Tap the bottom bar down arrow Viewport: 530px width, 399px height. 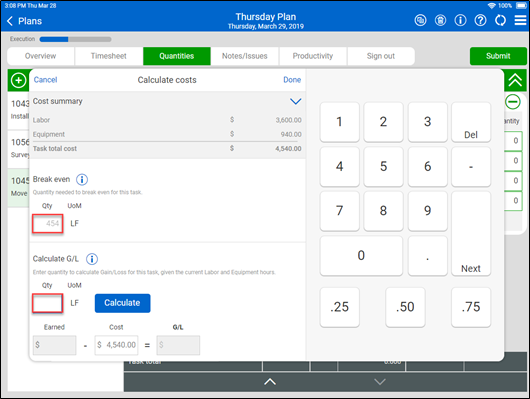[x=380, y=382]
